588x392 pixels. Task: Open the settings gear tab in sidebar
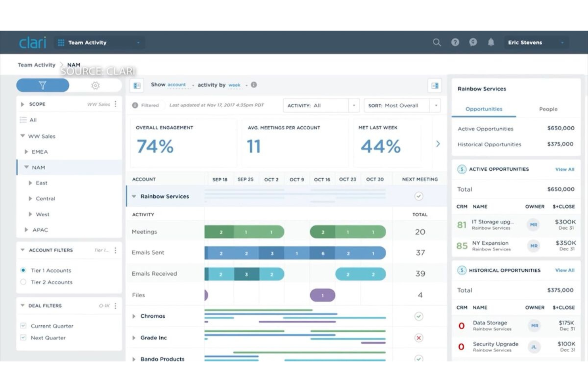(95, 85)
